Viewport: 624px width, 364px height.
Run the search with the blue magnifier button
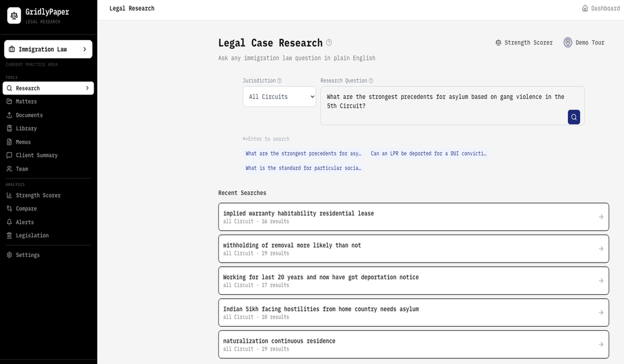tap(574, 117)
